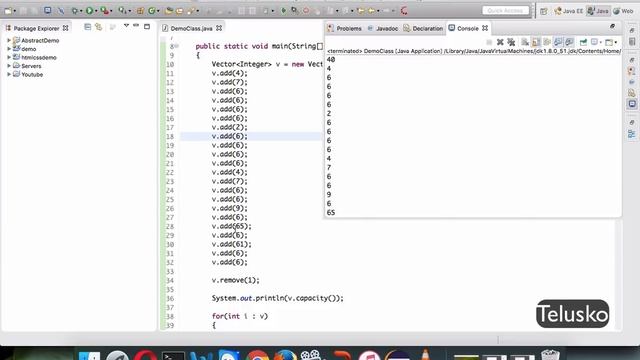Switch to the Javadoc tab
640x360 pixels.
[382, 28]
